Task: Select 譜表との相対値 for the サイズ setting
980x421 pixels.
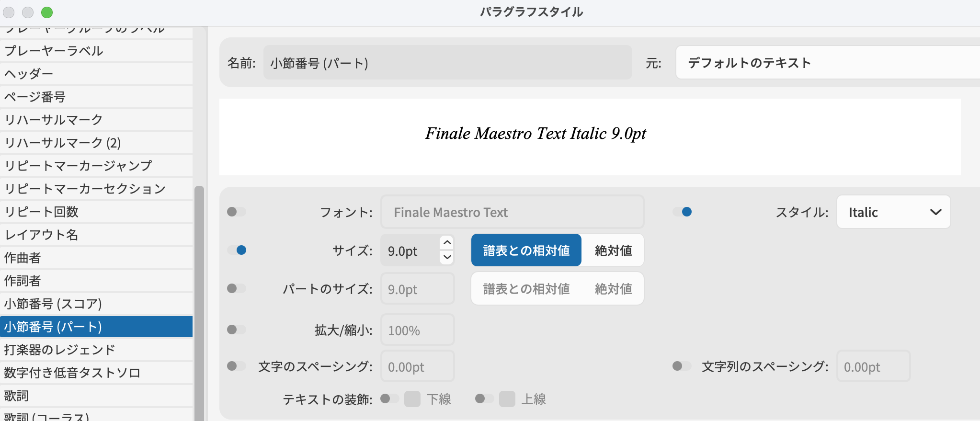Action: 526,250
